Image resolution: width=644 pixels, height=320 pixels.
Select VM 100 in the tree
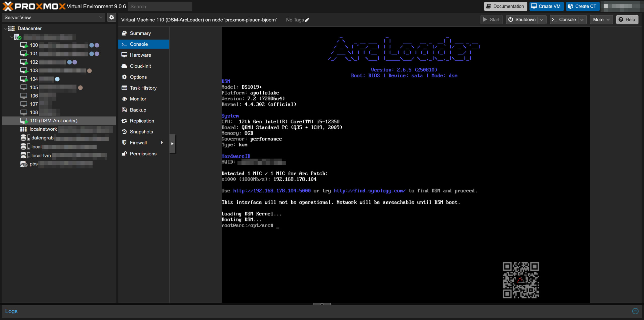59,45
